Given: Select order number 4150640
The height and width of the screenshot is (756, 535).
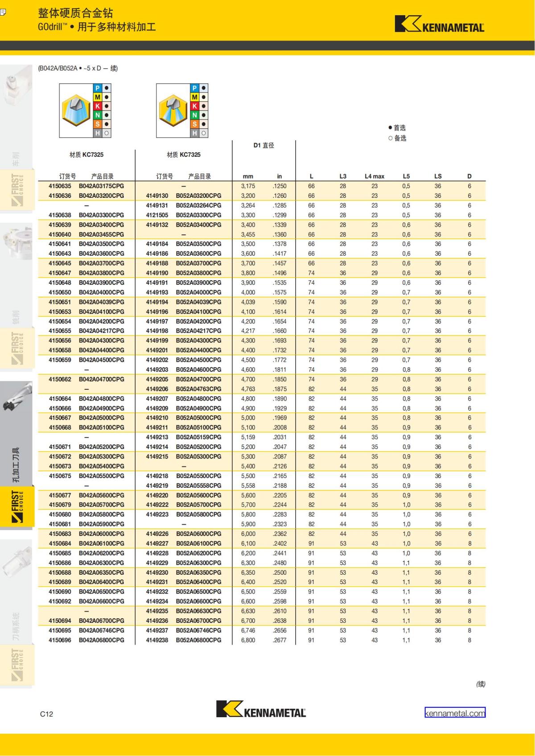Looking at the screenshot, I should (60, 234).
